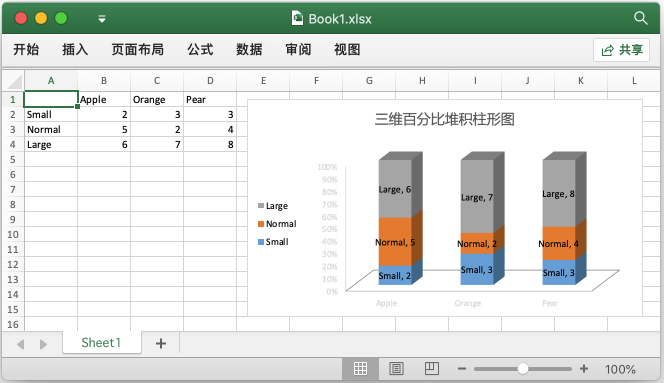Image resolution: width=664 pixels, height=383 pixels.
Task: Click next sheet navigation arrow
Action: coord(43,344)
